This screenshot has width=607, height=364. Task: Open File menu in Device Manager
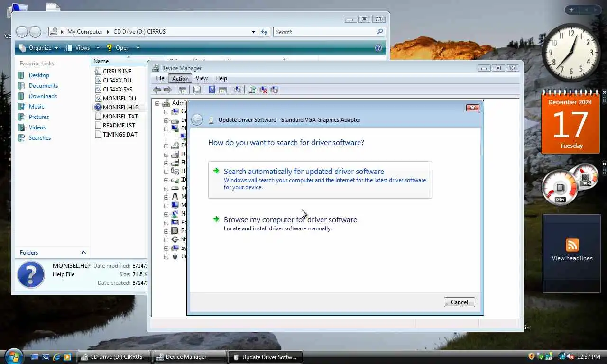[160, 78]
